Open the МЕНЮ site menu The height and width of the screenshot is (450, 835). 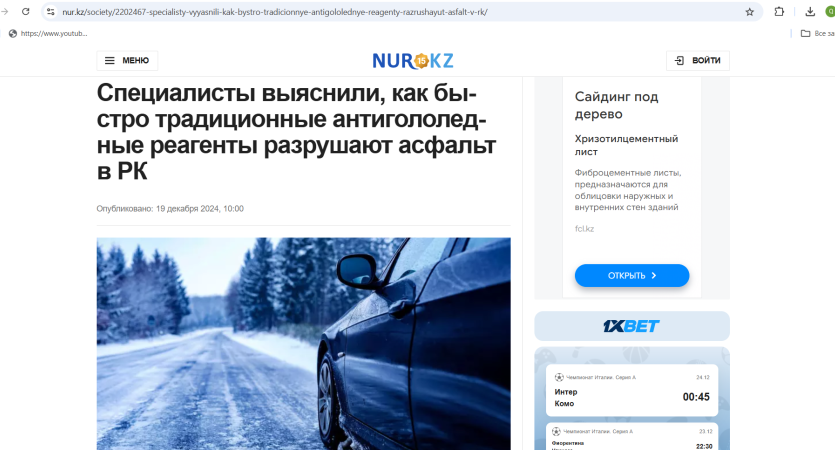(127, 61)
